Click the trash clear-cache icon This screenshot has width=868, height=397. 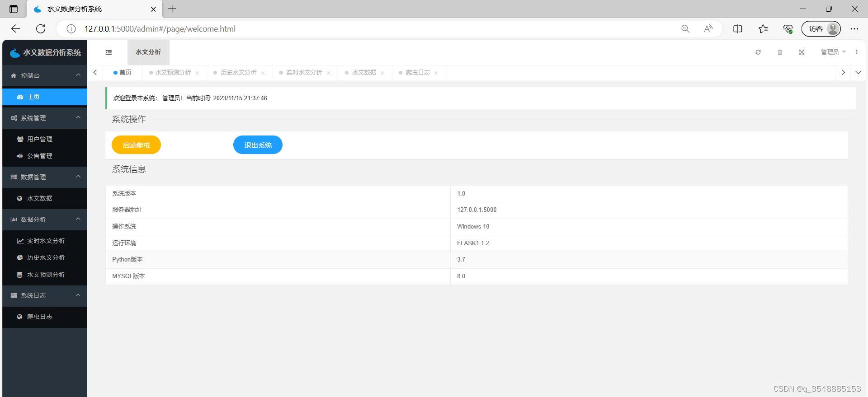tap(780, 52)
